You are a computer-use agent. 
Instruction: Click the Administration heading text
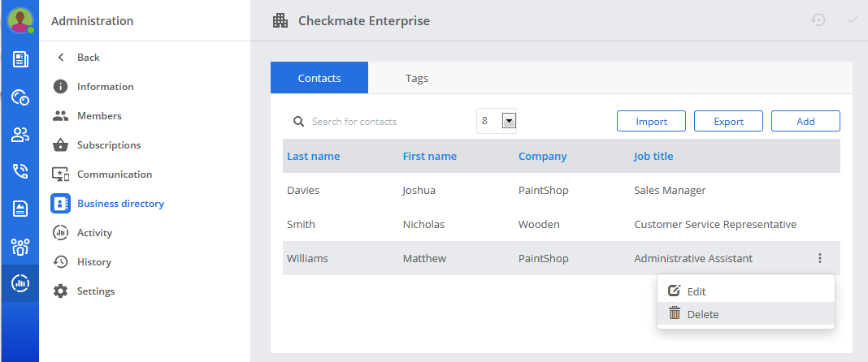click(x=92, y=21)
